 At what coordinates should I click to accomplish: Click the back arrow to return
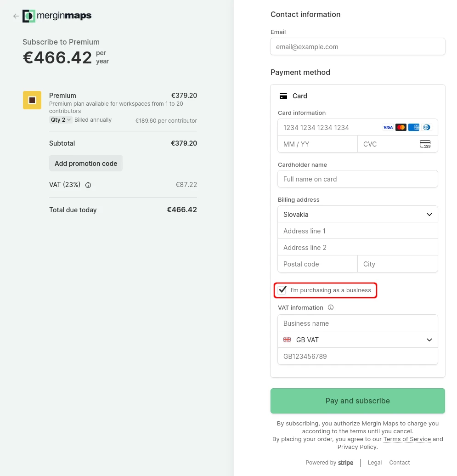[x=16, y=16]
